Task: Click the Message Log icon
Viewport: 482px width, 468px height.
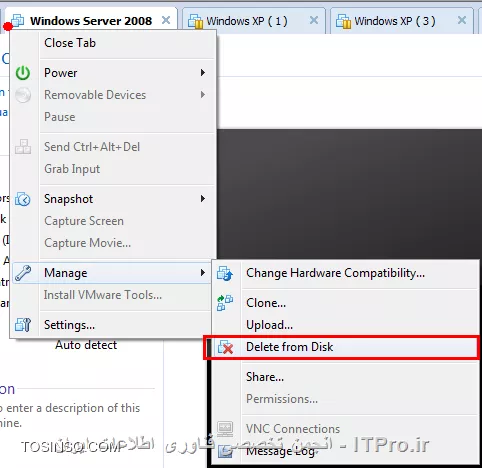Action: click(x=225, y=452)
